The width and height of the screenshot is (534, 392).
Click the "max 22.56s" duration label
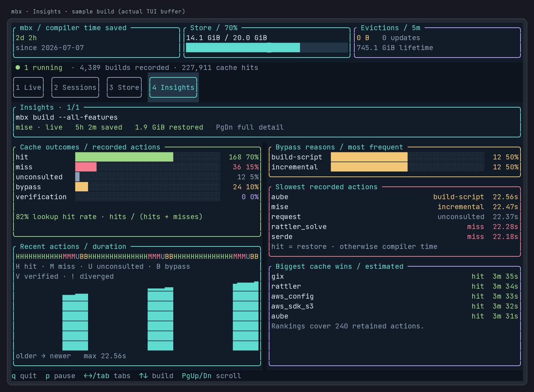[x=105, y=356]
